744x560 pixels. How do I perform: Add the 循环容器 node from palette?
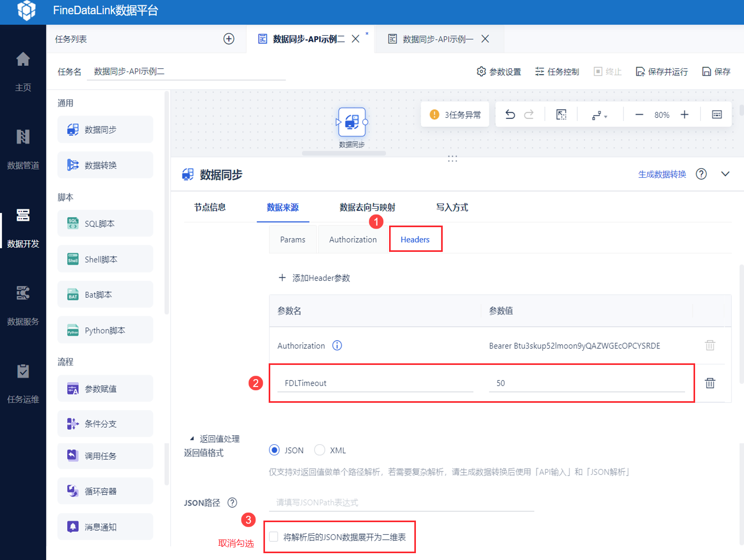105,491
